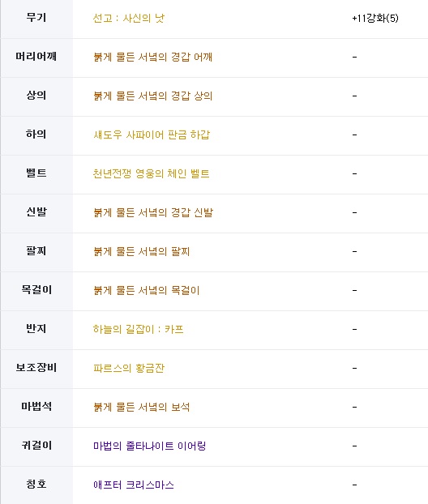Click the 머리어깨 slot label
Image resolution: width=428 pixels, height=504 pixels.
point(36,57)
